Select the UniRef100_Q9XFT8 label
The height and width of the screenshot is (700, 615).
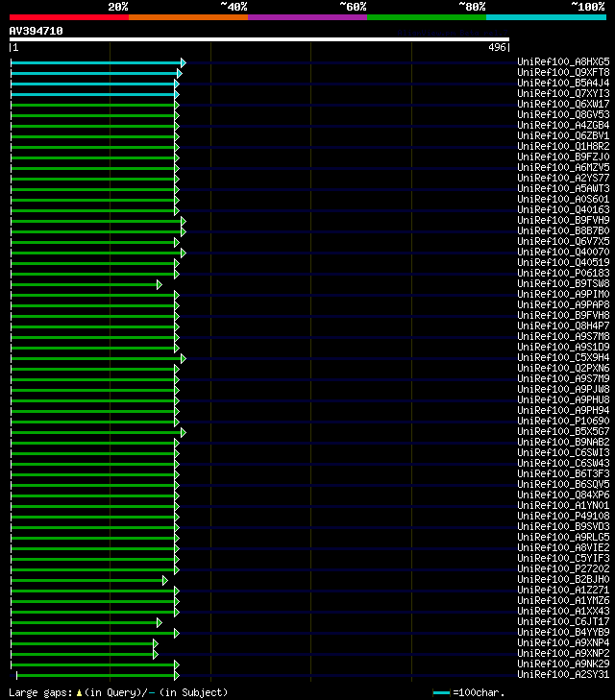click(x=563, y=72)
